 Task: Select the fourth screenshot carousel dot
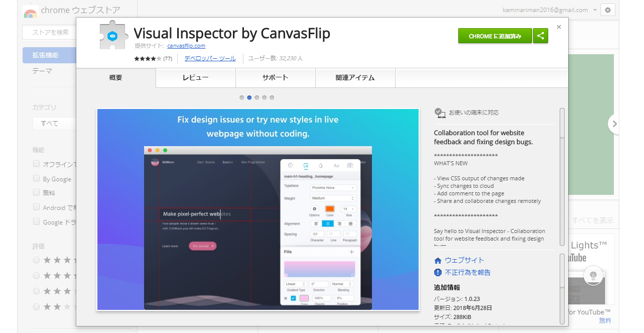(265, 97)
